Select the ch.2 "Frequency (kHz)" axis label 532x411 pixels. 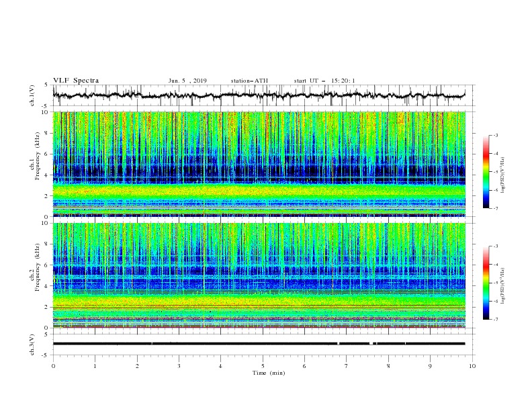click(x=38, y=267)
